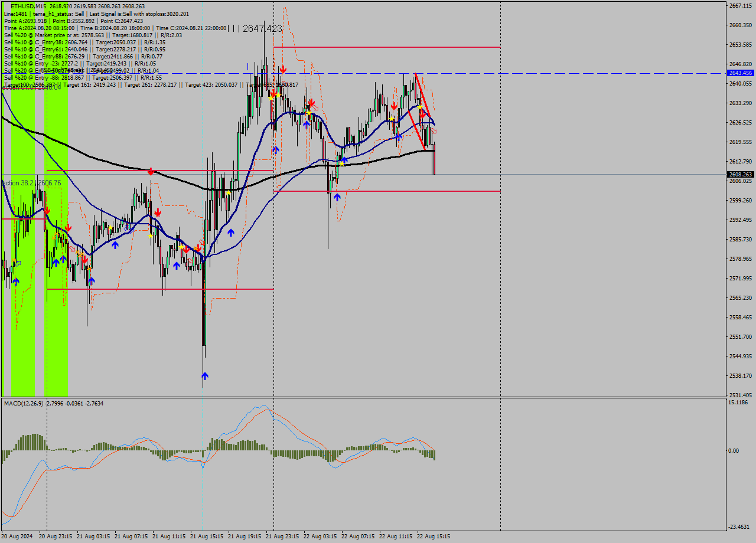Image resolution: width=756 pixels, height=543 pixels.
Task: Click the 'ection 38.2 | 2606.76' Fibonacci label
Action: 31,183
